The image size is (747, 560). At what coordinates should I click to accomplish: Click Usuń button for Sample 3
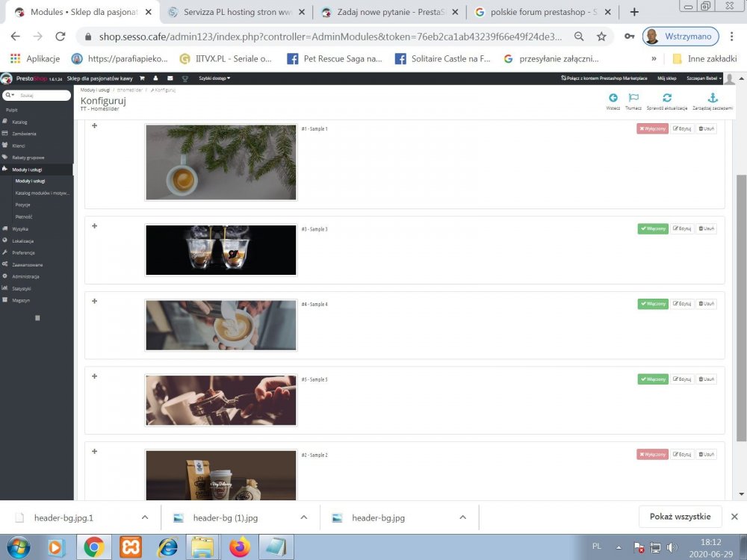pos(707,228)
